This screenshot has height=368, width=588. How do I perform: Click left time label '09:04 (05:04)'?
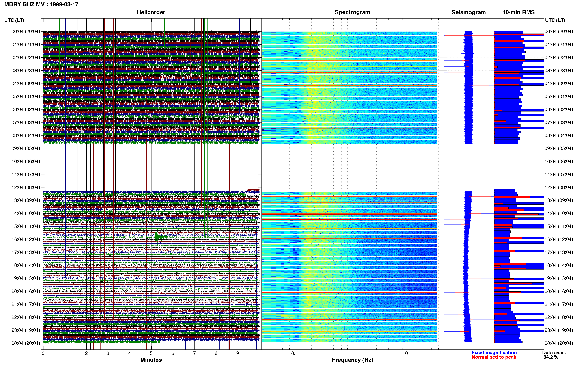[26, 148]
